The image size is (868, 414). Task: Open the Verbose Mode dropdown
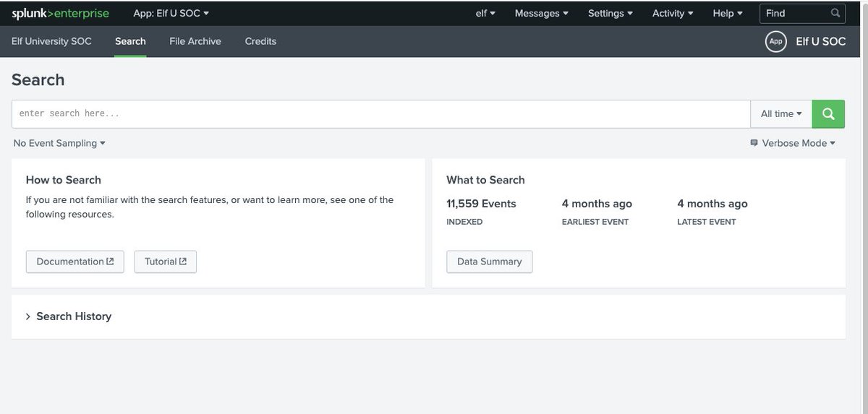click(793, 143)
